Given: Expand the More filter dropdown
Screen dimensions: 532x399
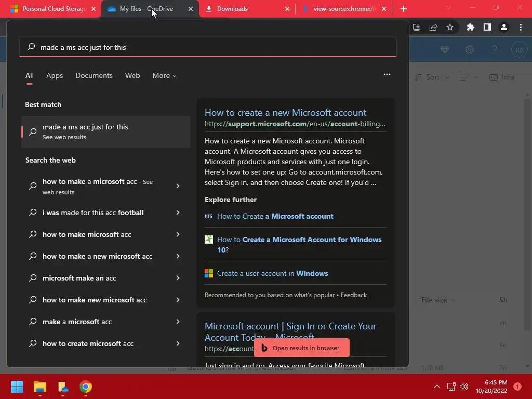Looking at the screenshot, I should (x=165, y=76).
